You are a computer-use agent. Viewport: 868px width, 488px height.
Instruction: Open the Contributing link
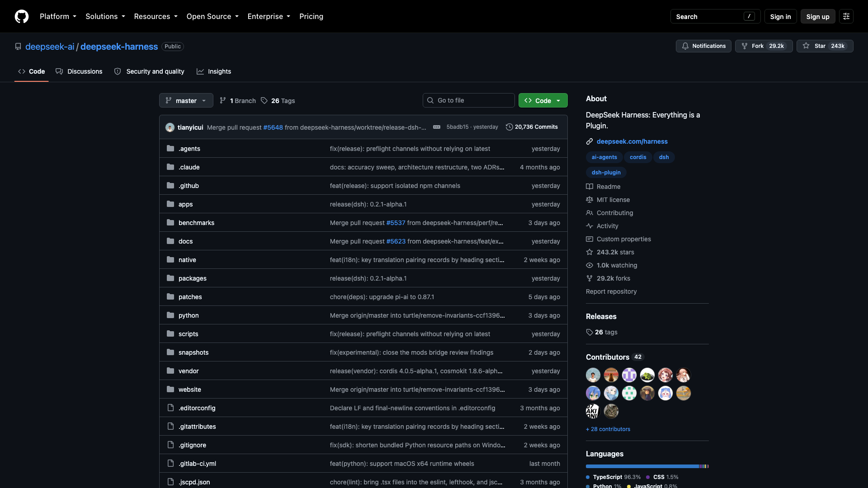coord(609,213)
